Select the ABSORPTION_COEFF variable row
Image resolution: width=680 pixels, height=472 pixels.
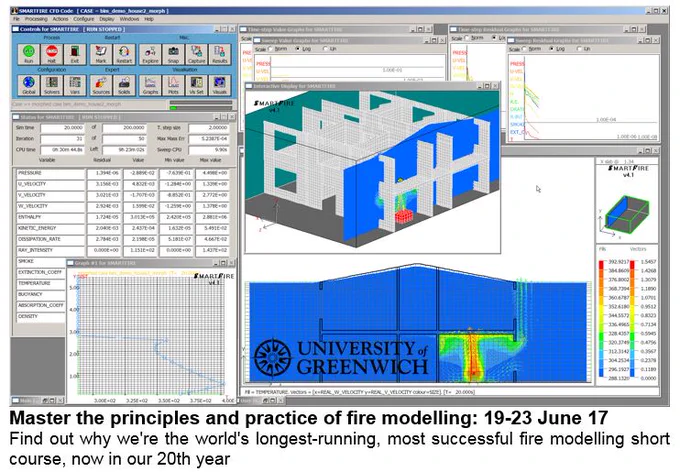click(41, 305)
